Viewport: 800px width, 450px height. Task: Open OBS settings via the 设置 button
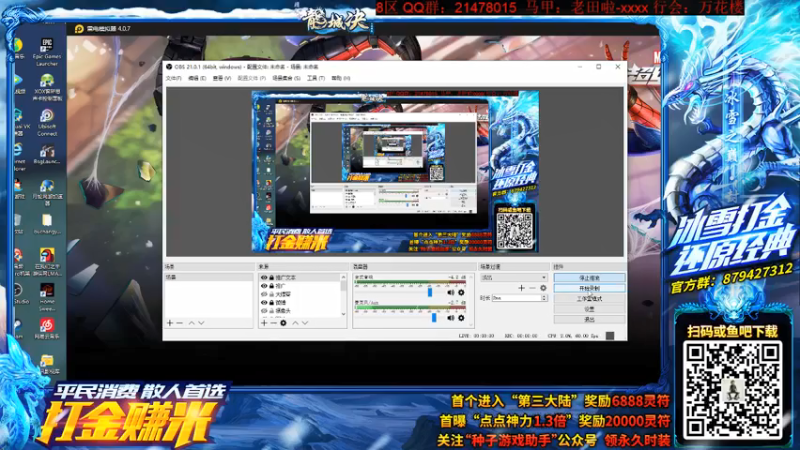click(589, 309)
